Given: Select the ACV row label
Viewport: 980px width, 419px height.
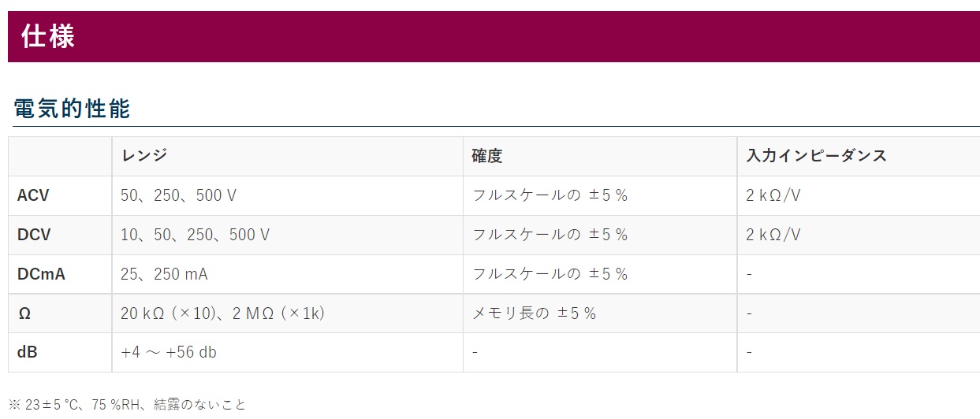Looking at the screenshot, I should pos(33,195).
